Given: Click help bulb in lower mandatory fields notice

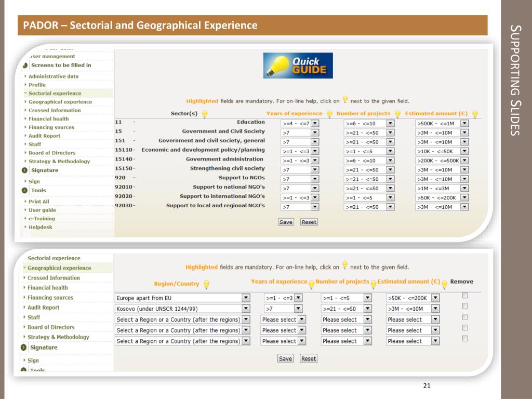Looking at the screenshot, I should point(345,265).
